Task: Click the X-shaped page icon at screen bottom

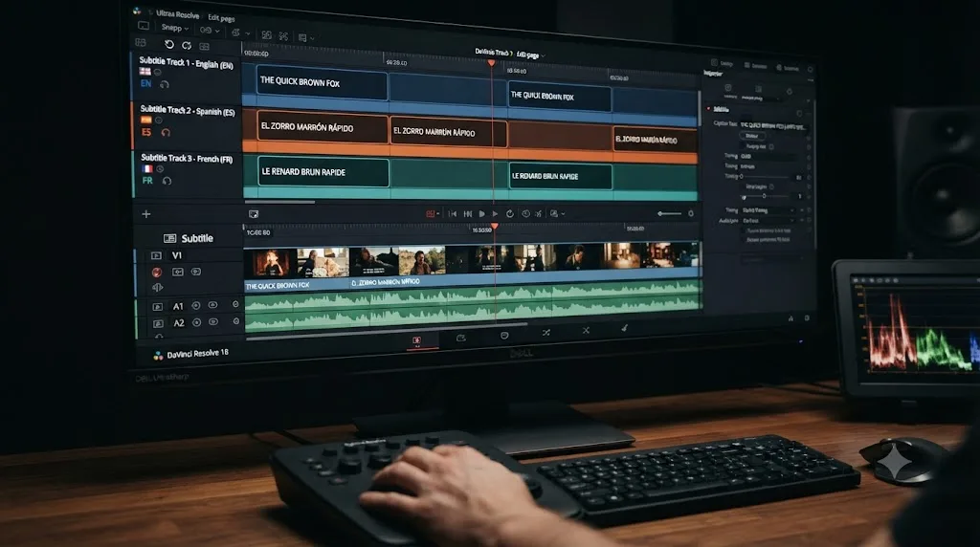Action: point(586,330)
